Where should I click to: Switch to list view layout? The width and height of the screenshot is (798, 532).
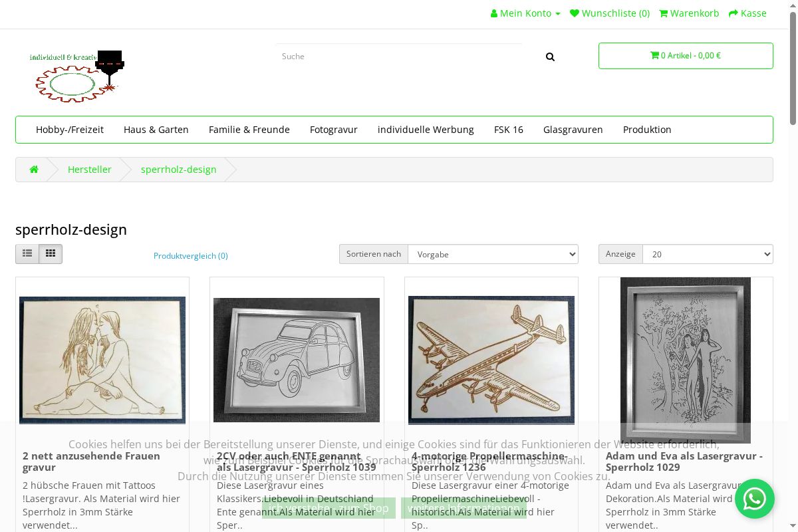27,254
